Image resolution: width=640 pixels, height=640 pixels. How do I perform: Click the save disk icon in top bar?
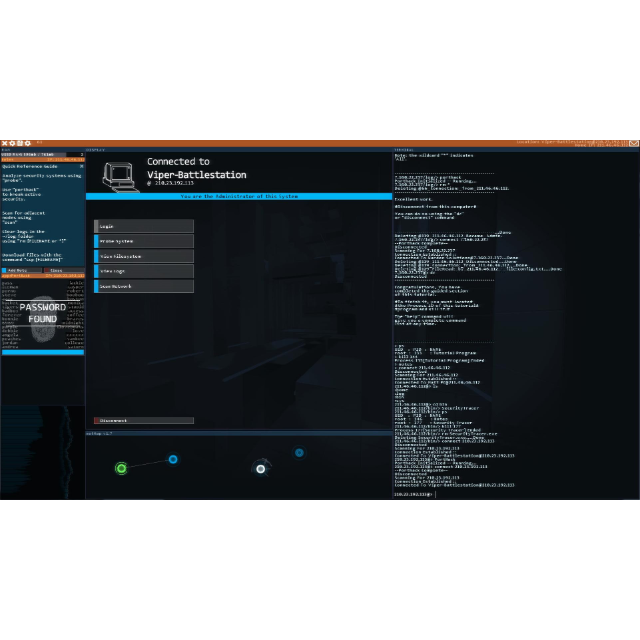coord(18,144)
